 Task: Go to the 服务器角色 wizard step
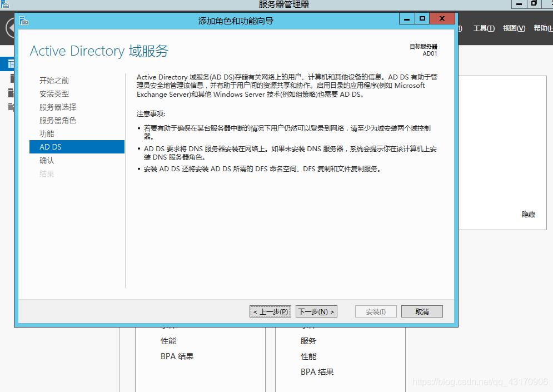click(58, 120)
